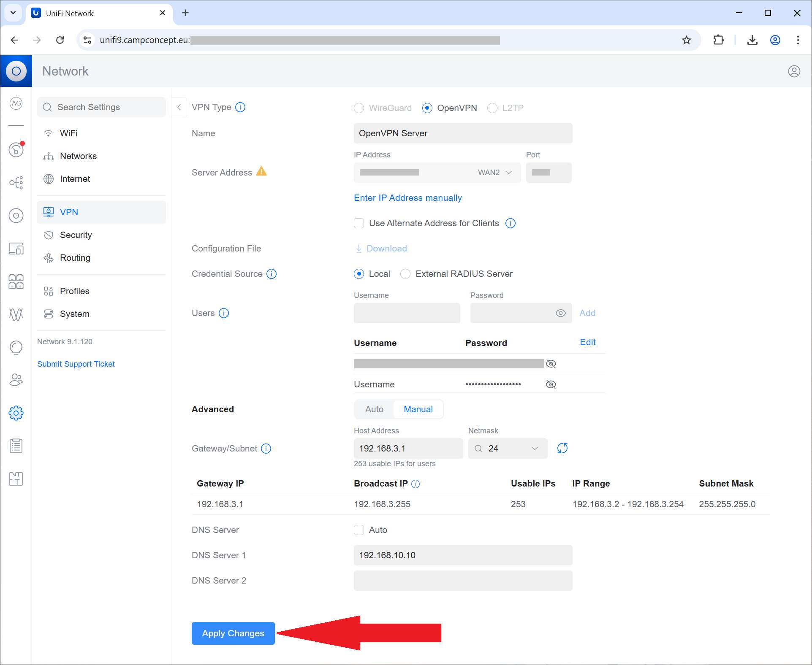Check Use Alternate Address for Clients
The height and width of the screenshot is (665, 812).
[x=359, y=223]
